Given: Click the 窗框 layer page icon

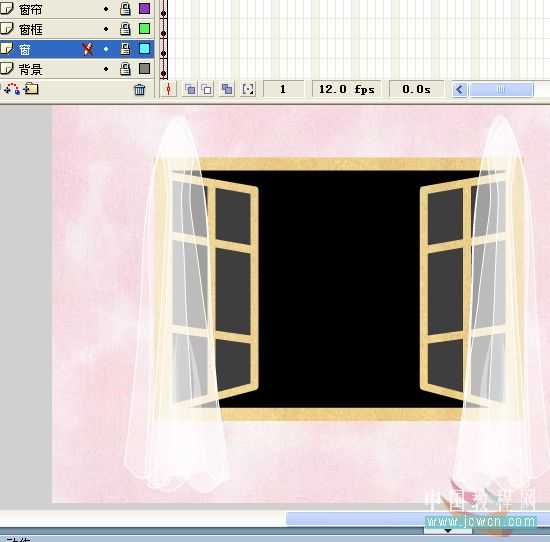Looking at the screenshot, I should pos(6,28).
